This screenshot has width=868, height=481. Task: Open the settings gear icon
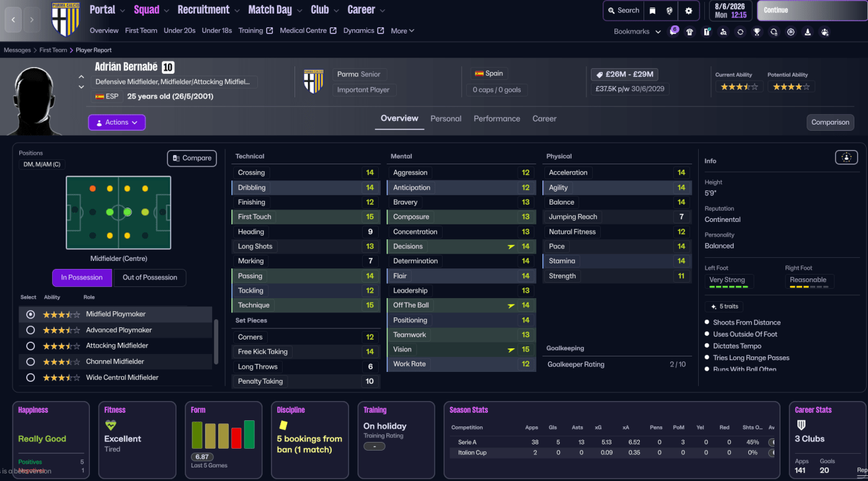(x=688, y=11)
